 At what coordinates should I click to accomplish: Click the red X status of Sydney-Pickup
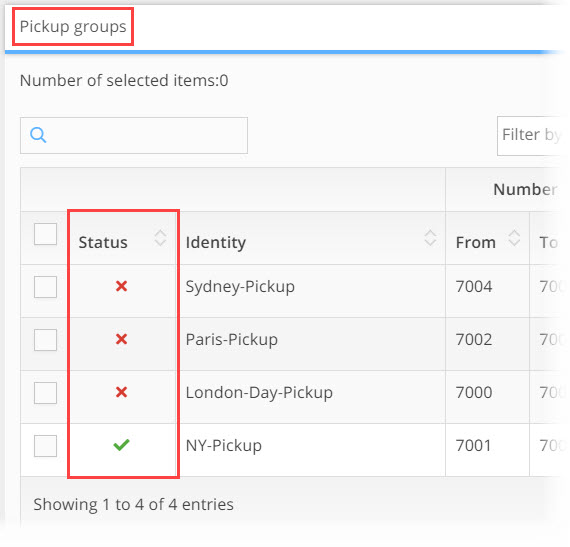click(121, 286)
